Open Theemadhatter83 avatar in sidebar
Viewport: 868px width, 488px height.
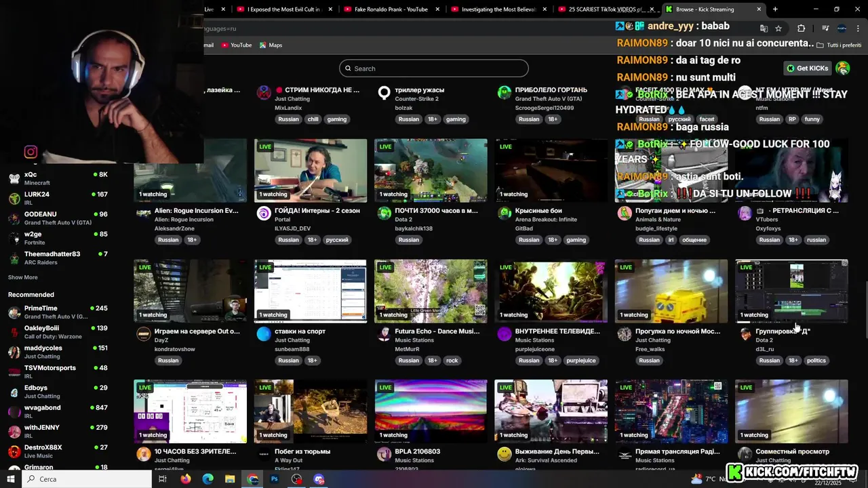point(14,258)
